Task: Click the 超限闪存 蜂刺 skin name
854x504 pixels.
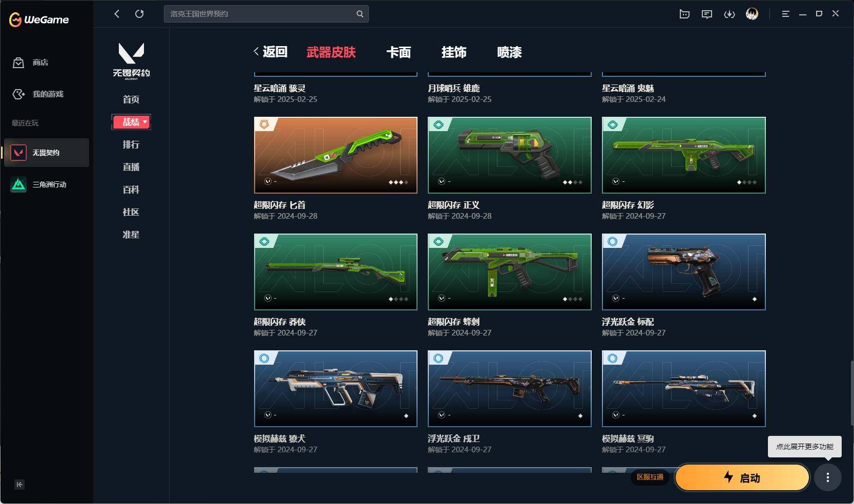Action: tap(454, 322)
